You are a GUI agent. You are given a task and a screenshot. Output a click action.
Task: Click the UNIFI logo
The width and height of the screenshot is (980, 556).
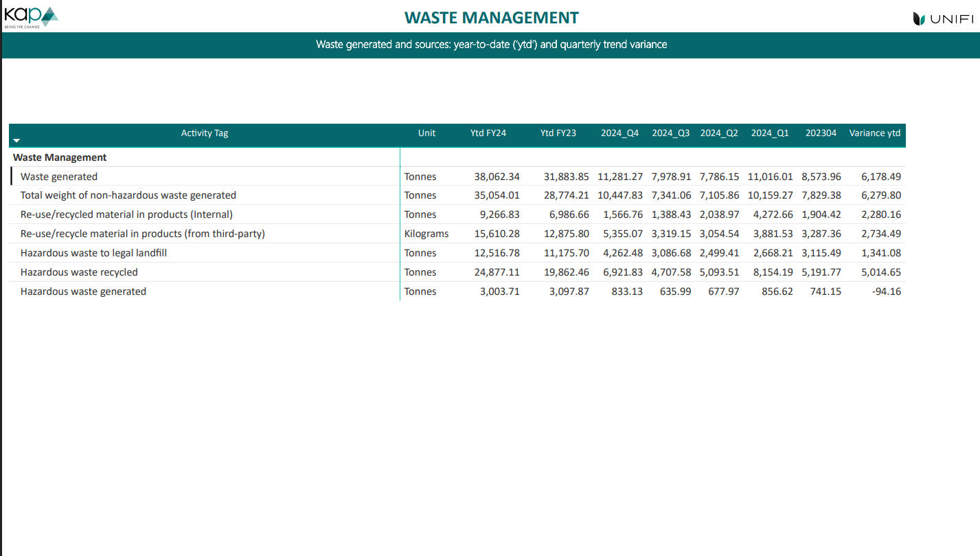click(944, 19)
